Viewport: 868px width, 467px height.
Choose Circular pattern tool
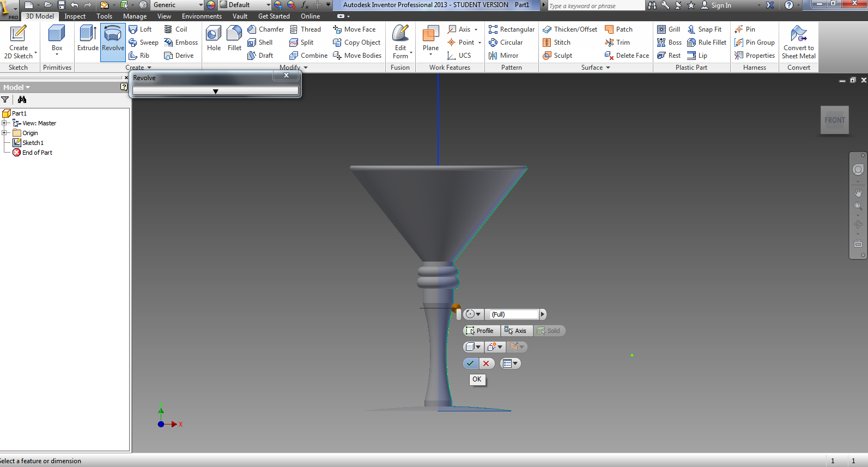[x=506, y=43]
